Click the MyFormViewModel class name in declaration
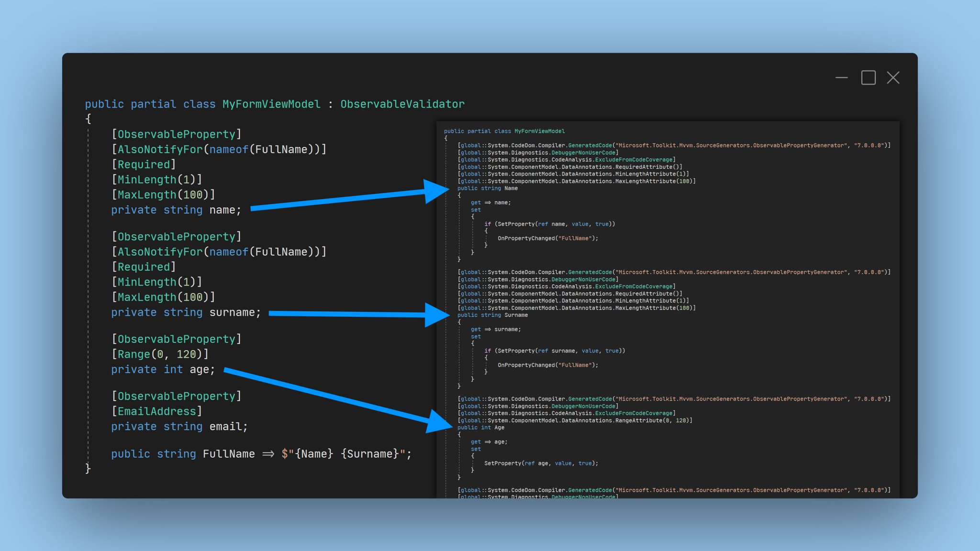Screen dimensions: 980x551 (x=271, y=104)
